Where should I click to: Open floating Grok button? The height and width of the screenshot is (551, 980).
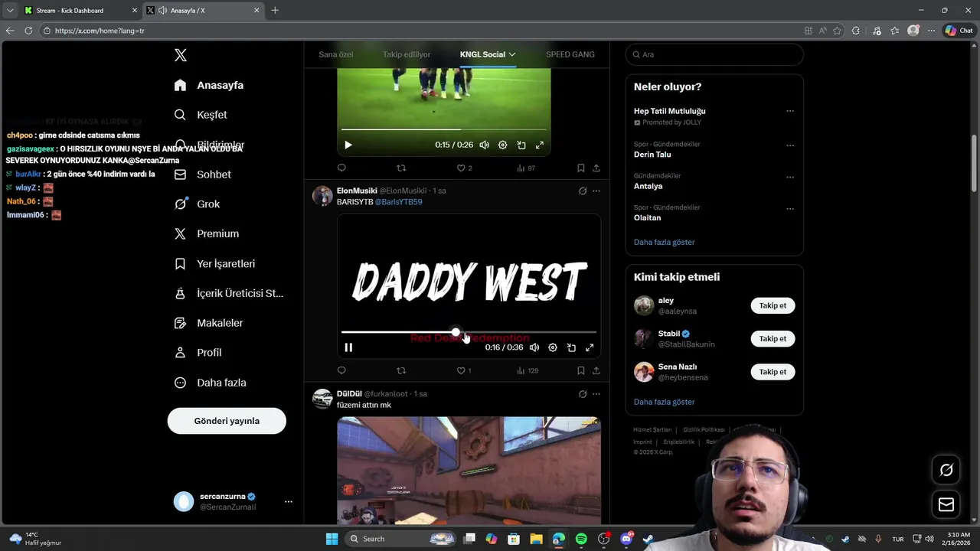pyautogui.click(x=946, y=470)
